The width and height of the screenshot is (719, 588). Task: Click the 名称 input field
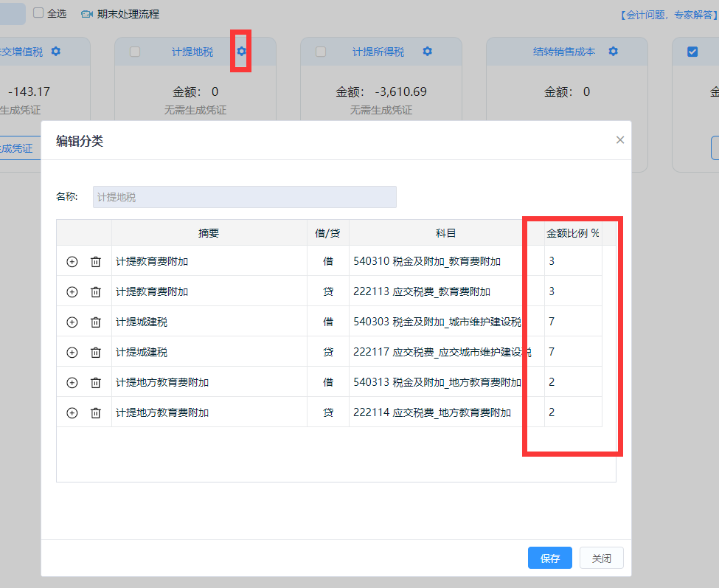(x=244, y=197)
